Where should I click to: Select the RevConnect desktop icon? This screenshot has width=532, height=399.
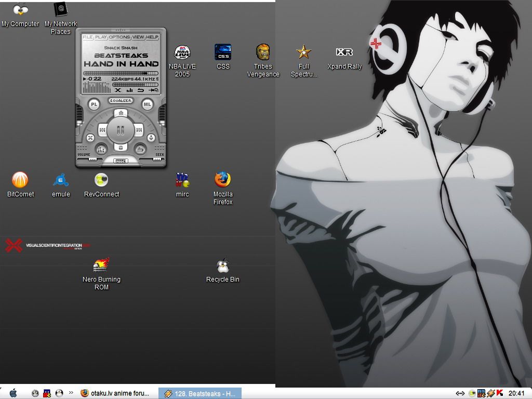tap(101, 184)
